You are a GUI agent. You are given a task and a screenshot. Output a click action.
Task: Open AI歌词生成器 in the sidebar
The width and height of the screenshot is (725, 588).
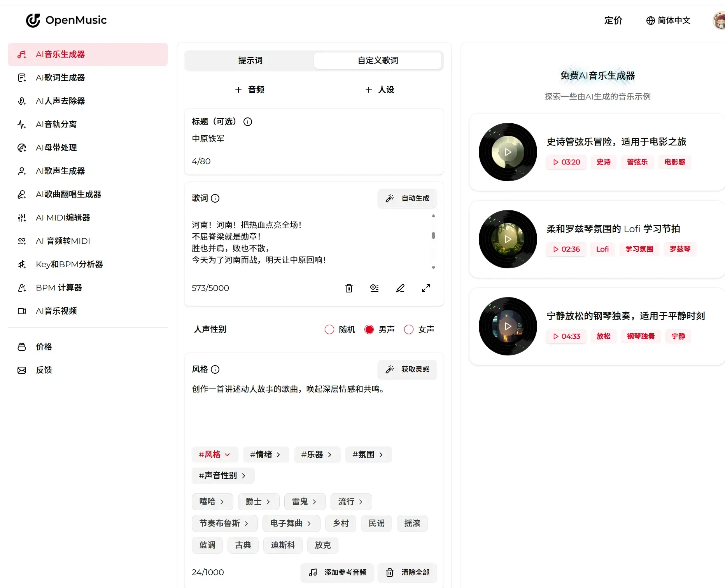[x=60, y=78]
